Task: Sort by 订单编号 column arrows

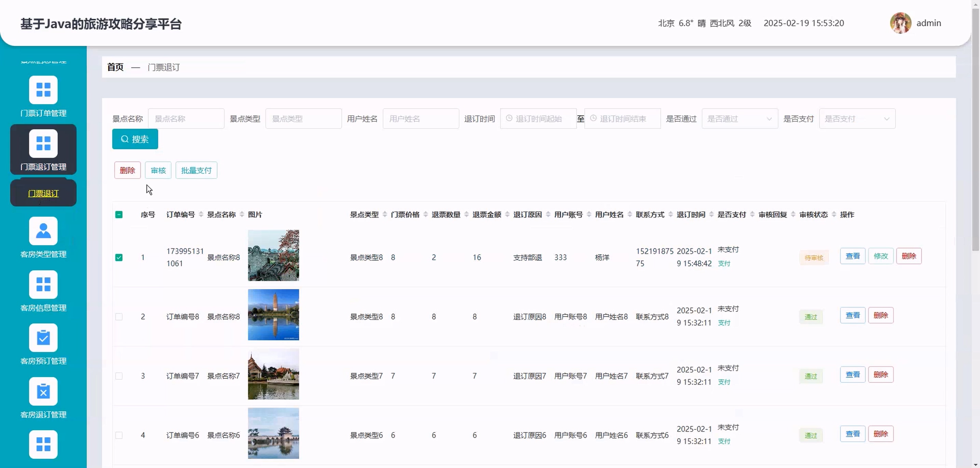Action: [201, 215]
